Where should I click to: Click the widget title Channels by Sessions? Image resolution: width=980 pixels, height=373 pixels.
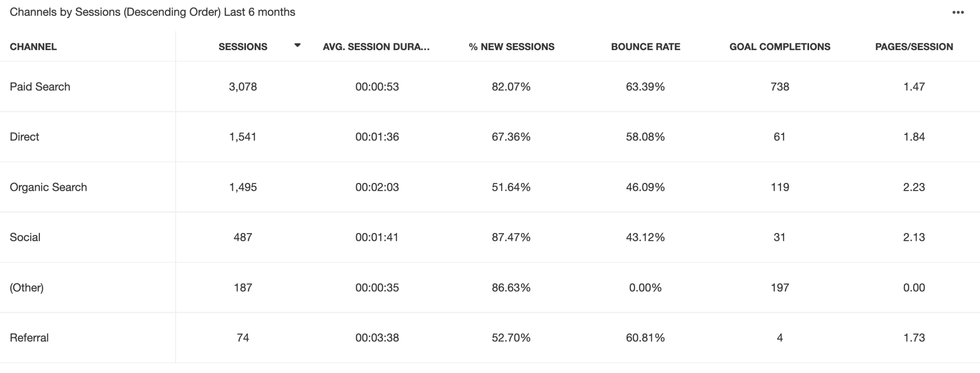click(153, 12)
